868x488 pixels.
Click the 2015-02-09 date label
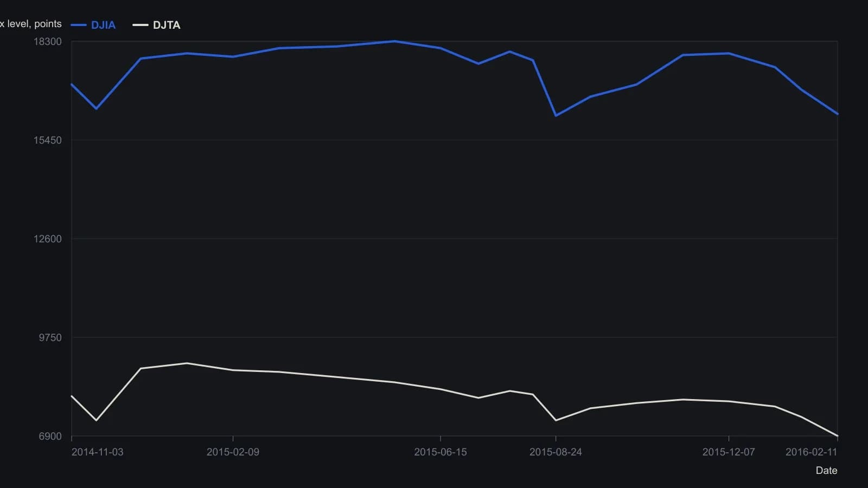coord(233,452)
